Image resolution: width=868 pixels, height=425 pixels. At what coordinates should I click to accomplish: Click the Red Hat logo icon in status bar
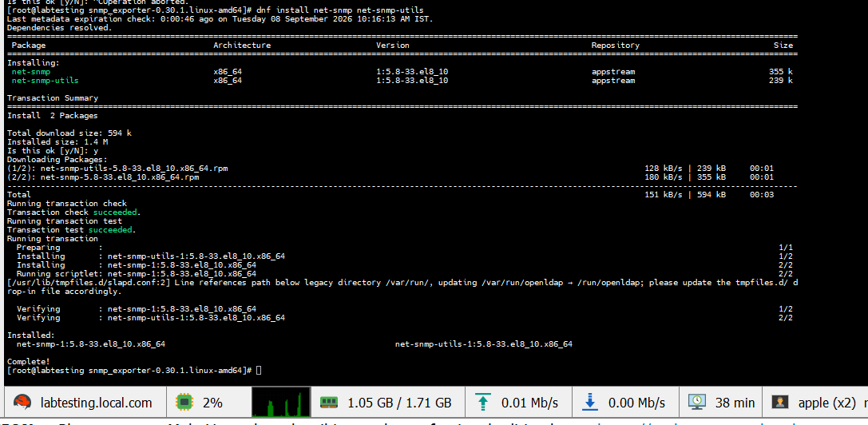point(22,403)
